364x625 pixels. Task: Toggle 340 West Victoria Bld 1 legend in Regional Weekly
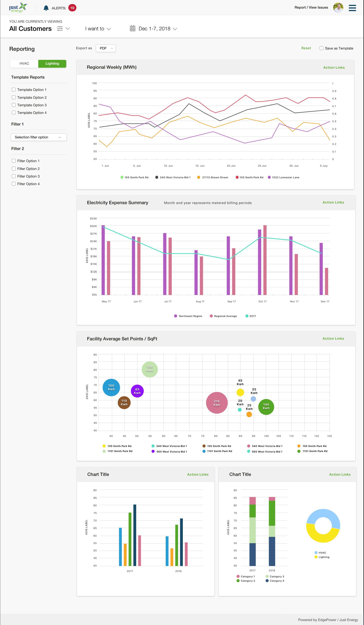(x=173, y=177)
